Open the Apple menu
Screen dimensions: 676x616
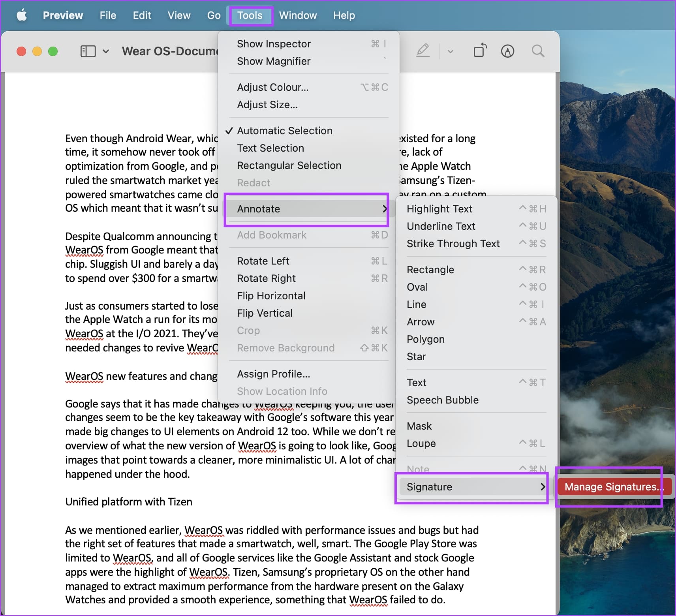tap(22, 15)
